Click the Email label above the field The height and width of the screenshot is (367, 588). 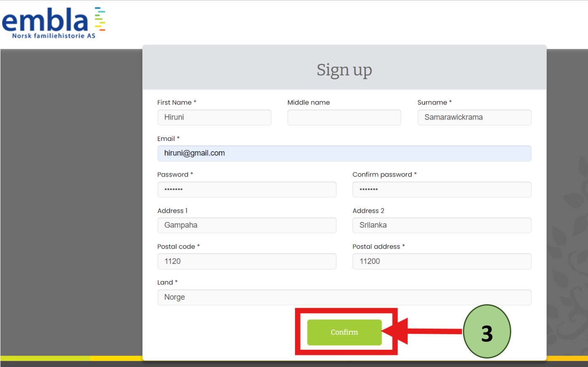(166, 139)
